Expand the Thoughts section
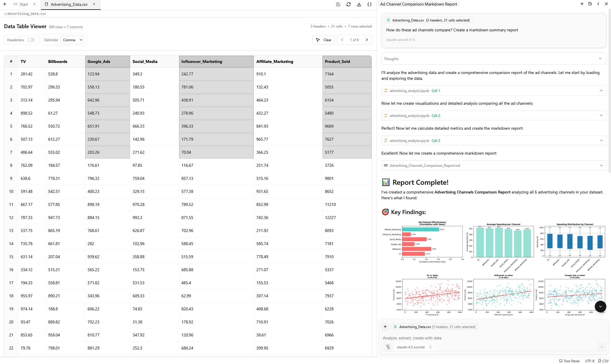611x364 pixels. 493,59
